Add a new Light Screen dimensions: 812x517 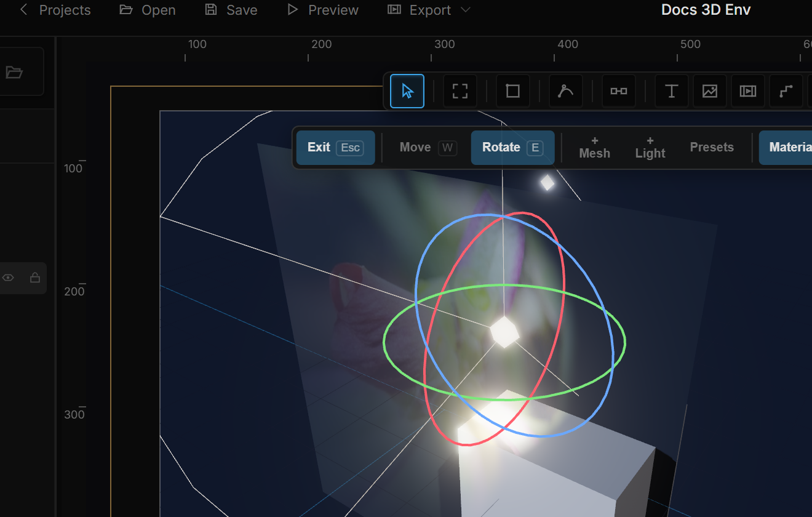(650, 148)
